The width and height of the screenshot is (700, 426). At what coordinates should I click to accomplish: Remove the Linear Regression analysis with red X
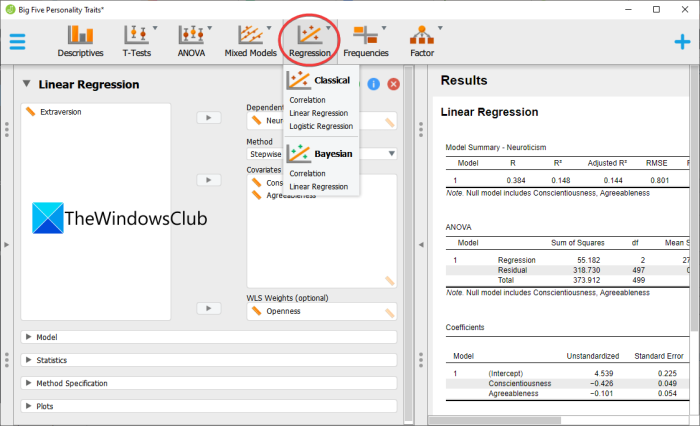click(x=393, y=84)
